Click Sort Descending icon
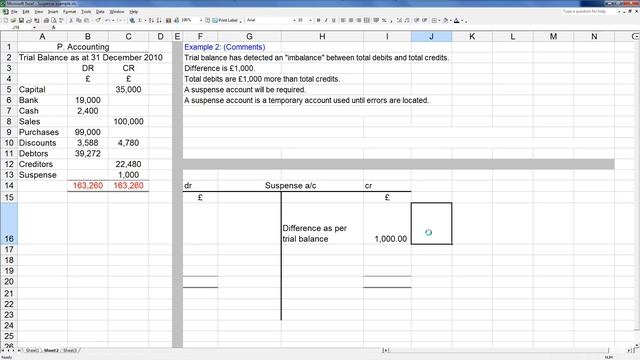This screenshot has height=360, width=640. (159, 20)
